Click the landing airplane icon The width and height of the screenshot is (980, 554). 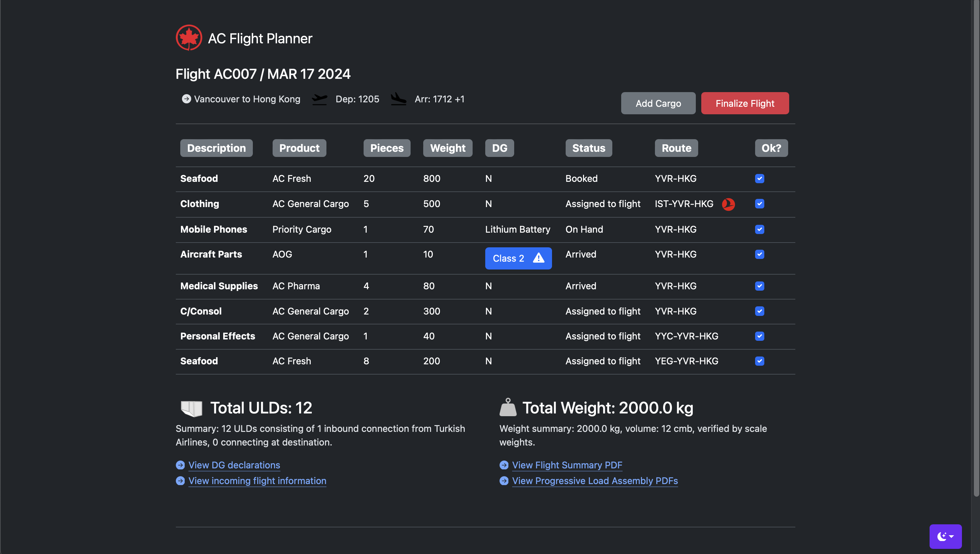coord(398,99)
